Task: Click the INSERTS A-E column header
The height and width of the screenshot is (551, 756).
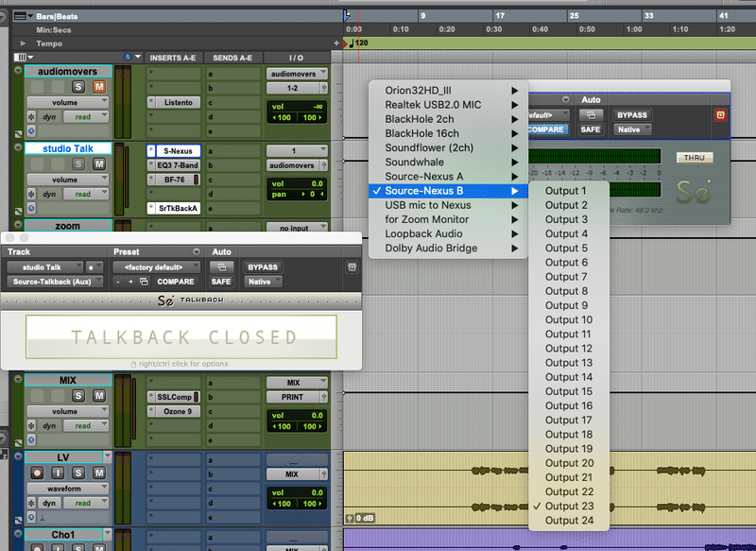Action: click(x=173, y=58)
